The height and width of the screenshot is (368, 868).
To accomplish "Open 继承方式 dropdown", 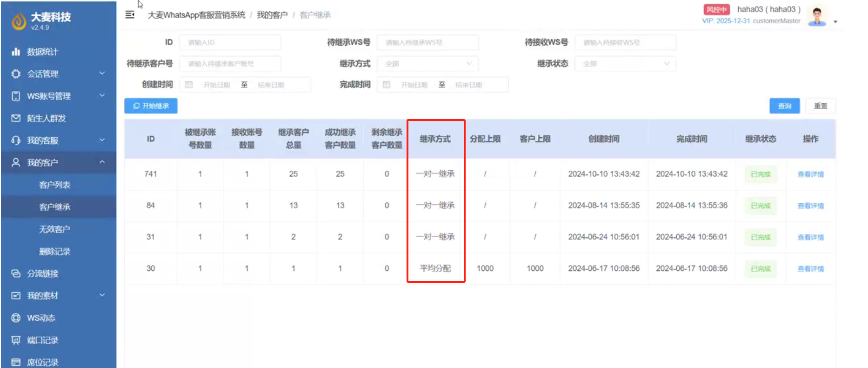I will [x=427, y=64].
